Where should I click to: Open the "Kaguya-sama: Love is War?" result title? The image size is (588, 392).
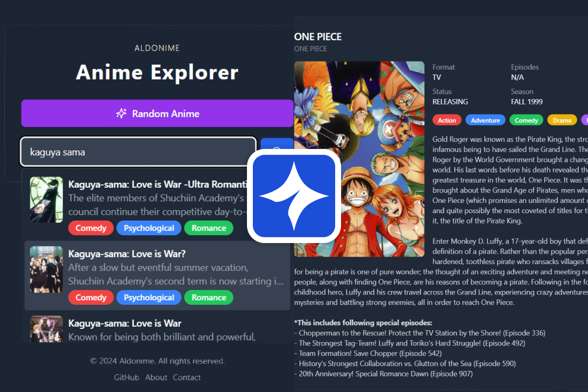click(x=127, y=254)
